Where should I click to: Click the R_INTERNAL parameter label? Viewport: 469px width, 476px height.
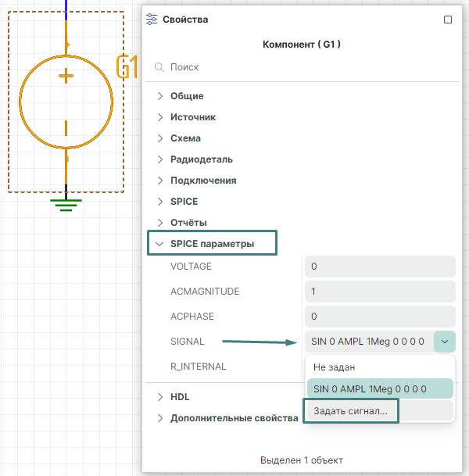click(x=199, y=367)
